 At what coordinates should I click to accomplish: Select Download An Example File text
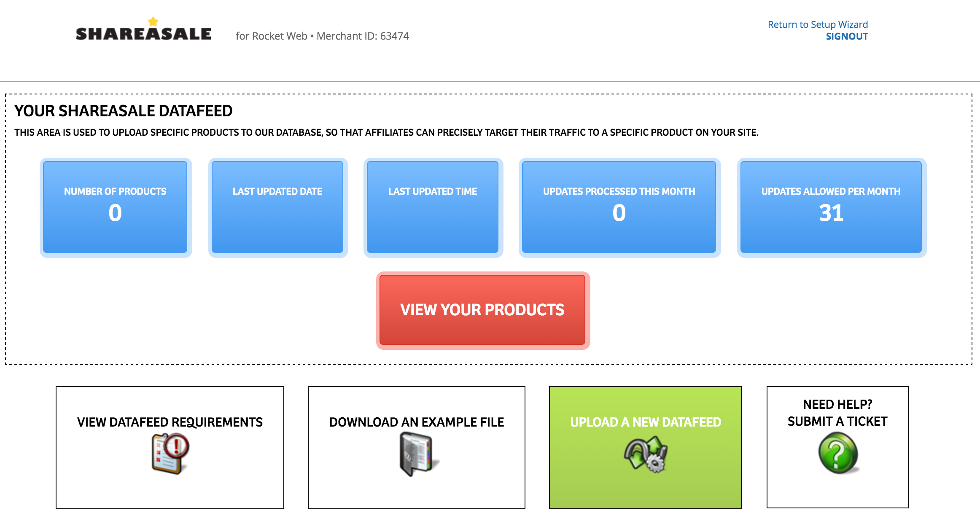[x=417, y=422]
